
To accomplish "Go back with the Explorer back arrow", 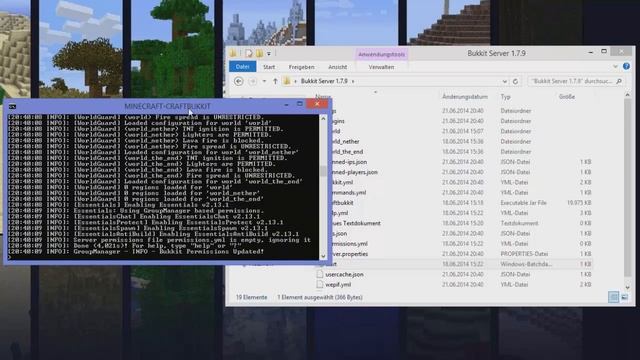I will click(239, 81).
